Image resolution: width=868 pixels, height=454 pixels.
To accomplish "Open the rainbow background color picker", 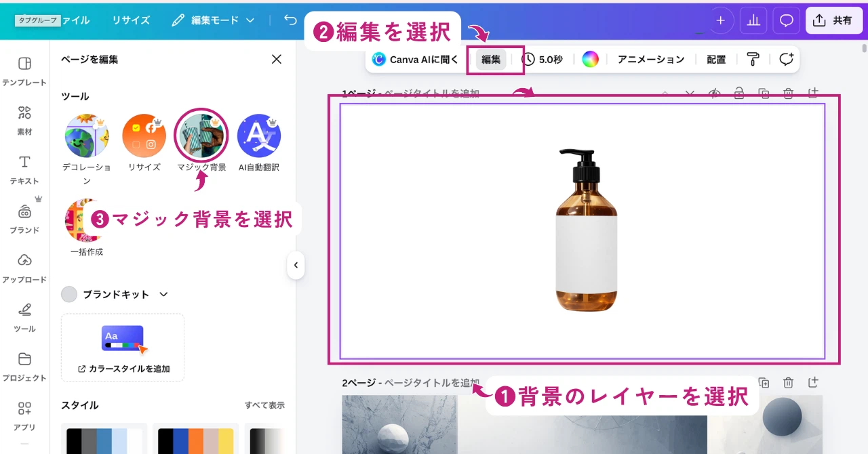I will (591, 60).
